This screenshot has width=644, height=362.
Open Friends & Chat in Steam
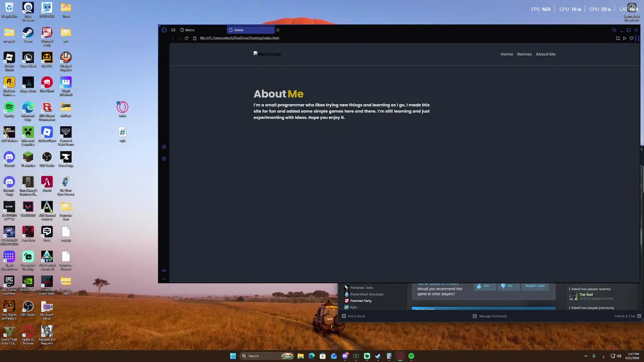tap(627, 316)
